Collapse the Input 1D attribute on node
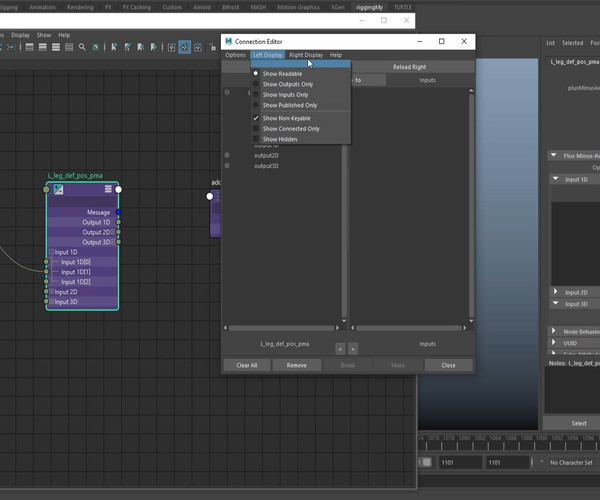This screenshot has width=600, height=500. click(51, 252)
